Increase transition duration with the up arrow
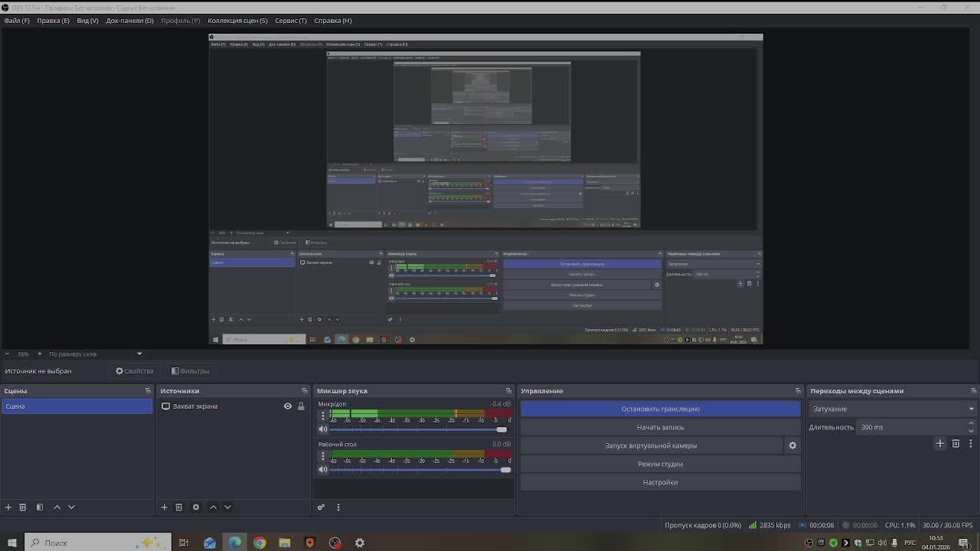980x551 pixels. click(972, 423)
